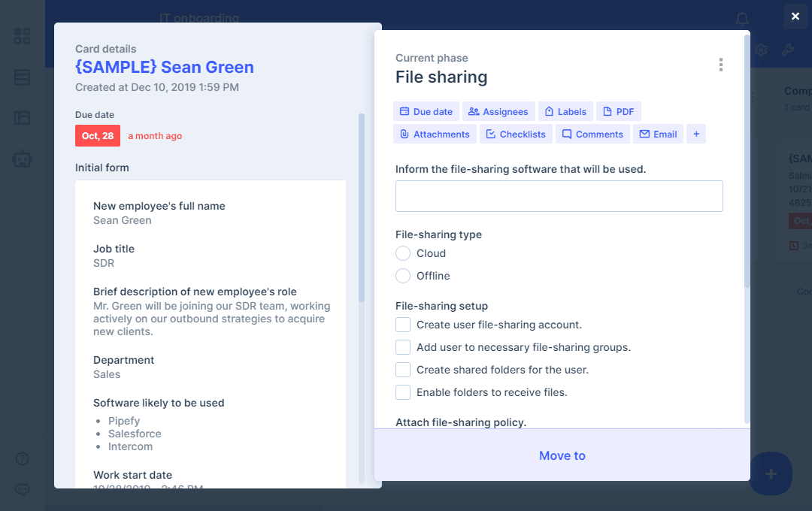Click the chat support icon in sidebar
Viewport: 812px width, 511px height.
[x=23, y=489]
